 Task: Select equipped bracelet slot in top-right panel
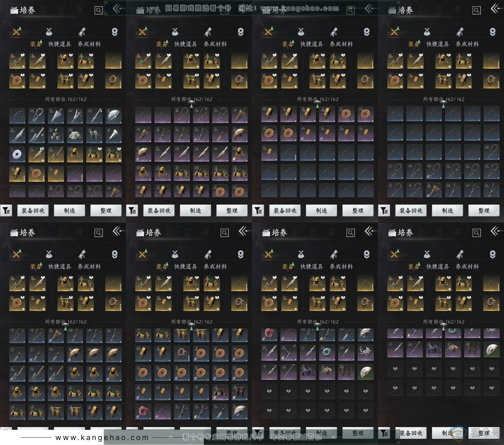coord(491,80)
